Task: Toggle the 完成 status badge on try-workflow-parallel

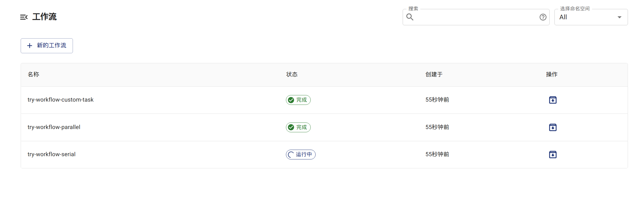Action: click(x=298, y=127)
